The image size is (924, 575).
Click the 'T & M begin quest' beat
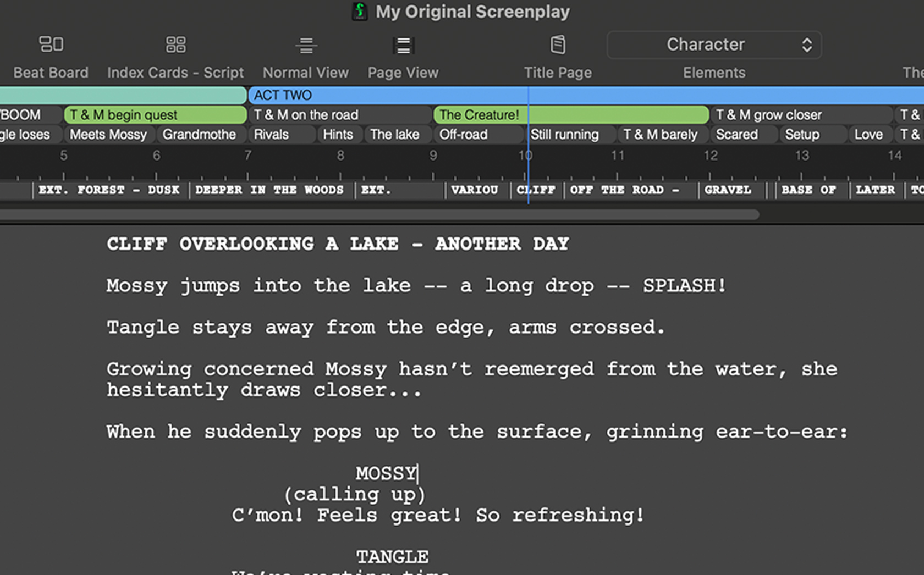click(155, 115)
